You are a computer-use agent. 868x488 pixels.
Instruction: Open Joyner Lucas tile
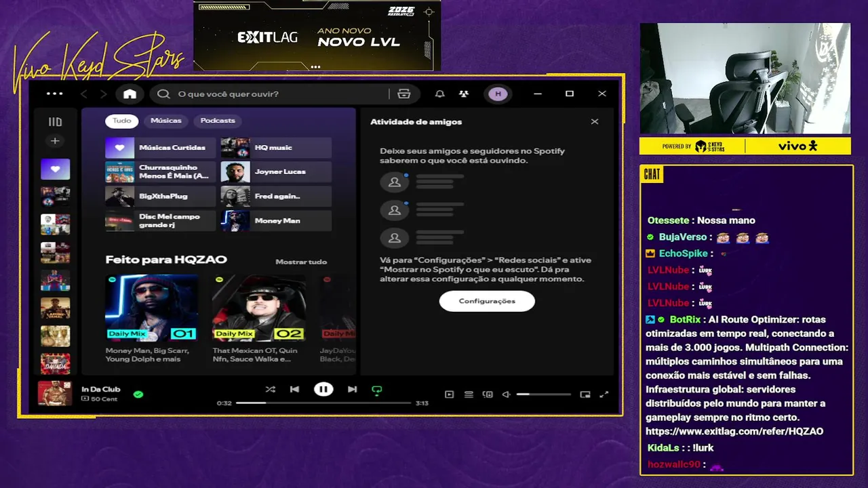tap(276, 172)
